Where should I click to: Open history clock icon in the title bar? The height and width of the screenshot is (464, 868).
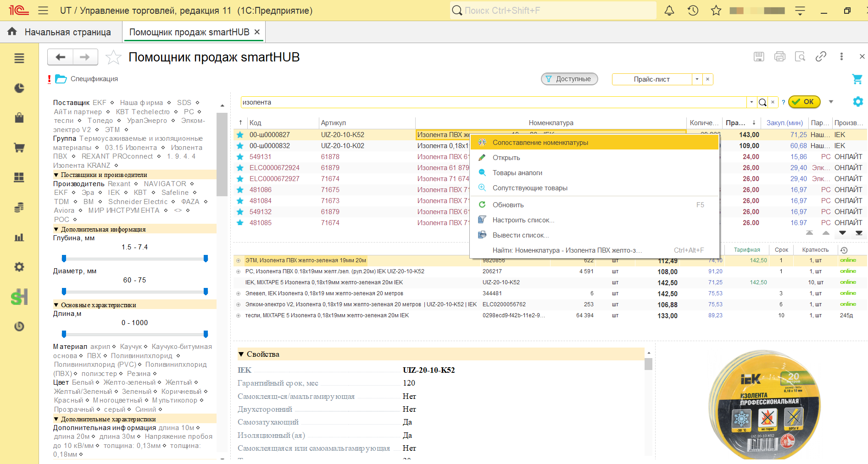(x=693, y=11)
